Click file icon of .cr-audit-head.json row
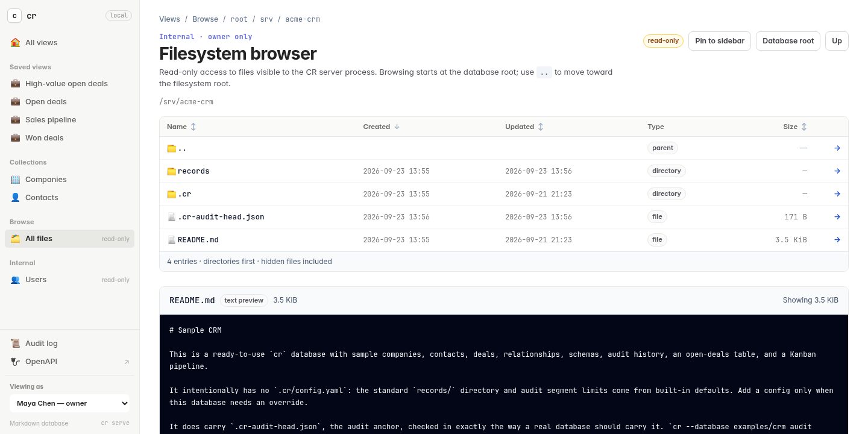868x434 pixels. [172, 217]
